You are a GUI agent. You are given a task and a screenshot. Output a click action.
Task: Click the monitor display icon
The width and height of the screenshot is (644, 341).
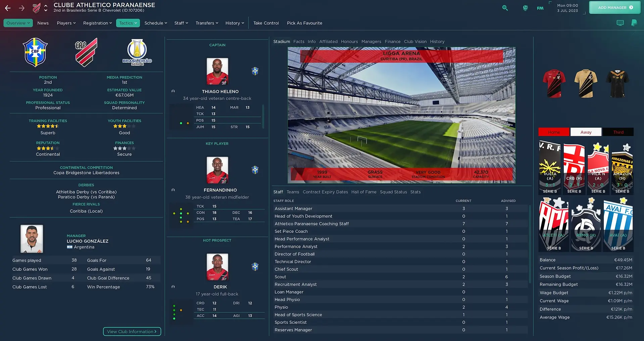[620, 23]
